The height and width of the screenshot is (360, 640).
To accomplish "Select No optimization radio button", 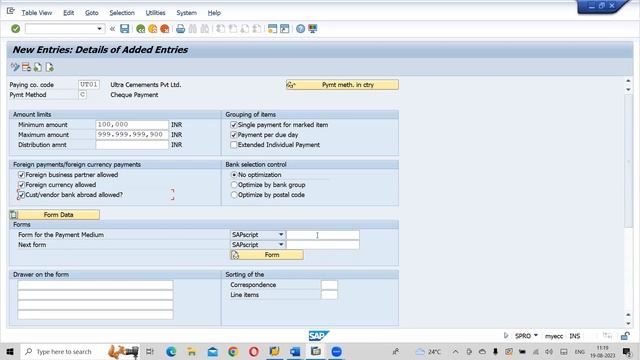I will click(234, 175).
